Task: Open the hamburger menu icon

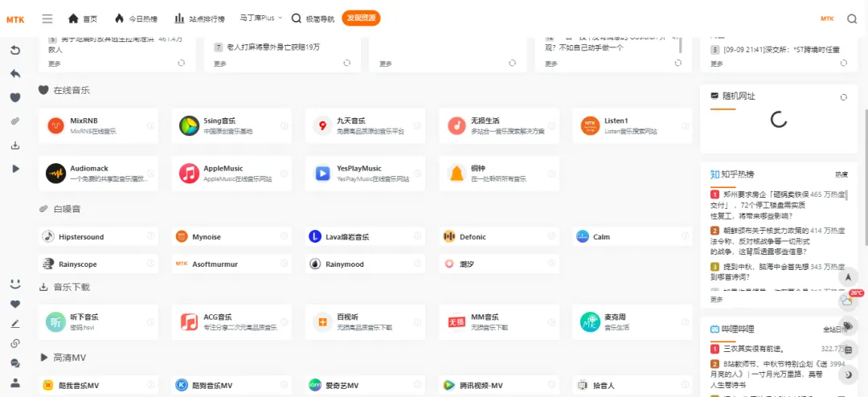Action: [x=47, y=18]
